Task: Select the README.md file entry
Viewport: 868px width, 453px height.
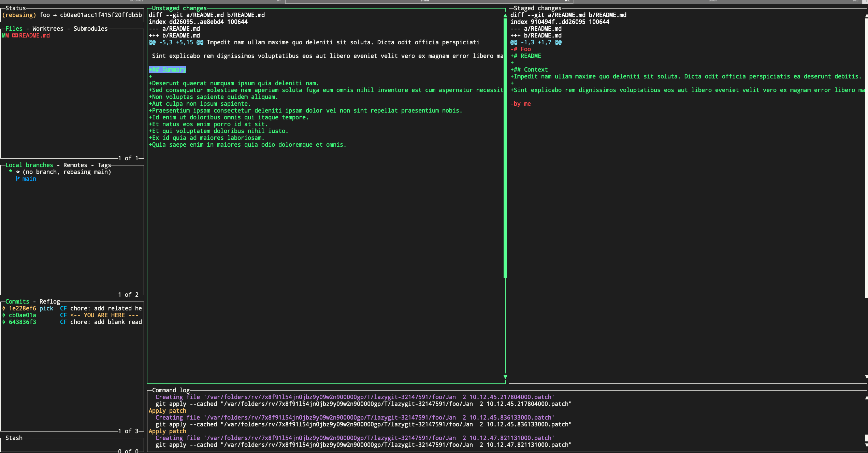Action: tap(34, 35)
